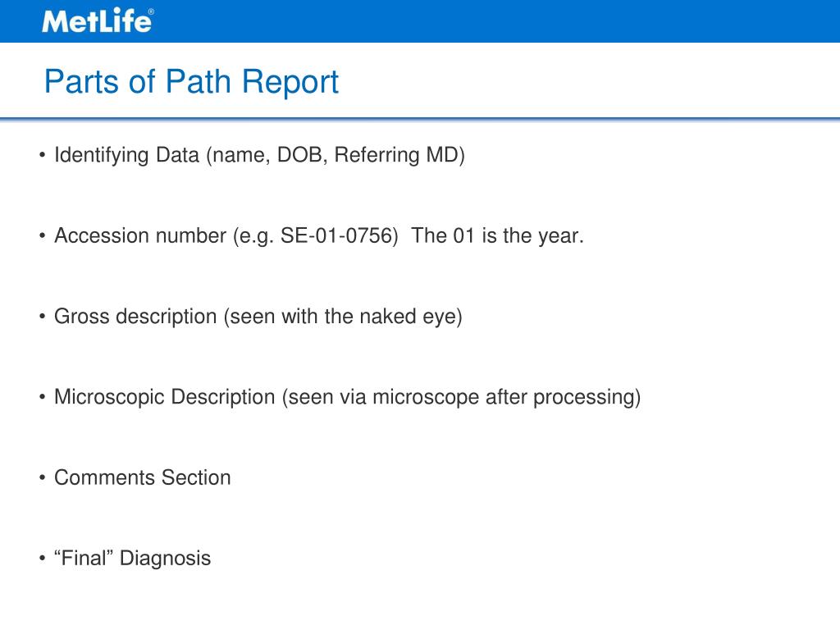Click 'seen via microscope after processing' phrase
The height and width of the screenshot is (630, 840).
(x=461, y=397)
